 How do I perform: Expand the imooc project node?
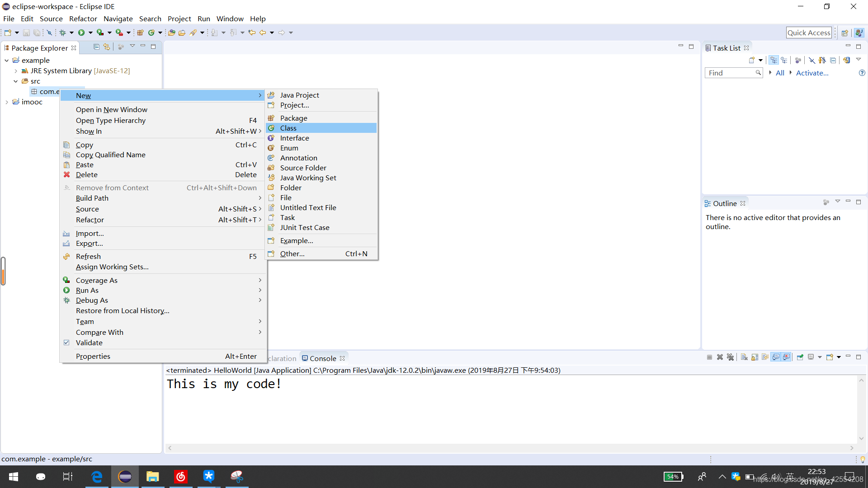(x=6, y=102)
